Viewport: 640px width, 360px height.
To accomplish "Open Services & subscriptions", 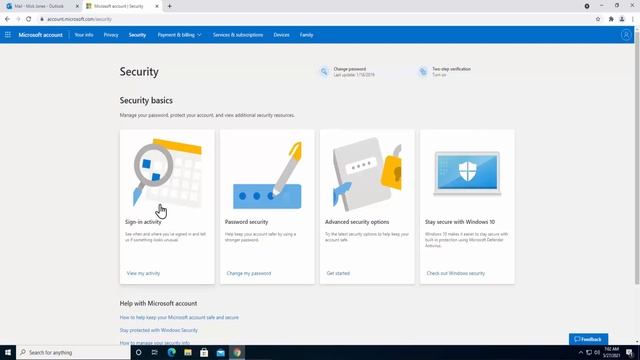I will (238, 35).
